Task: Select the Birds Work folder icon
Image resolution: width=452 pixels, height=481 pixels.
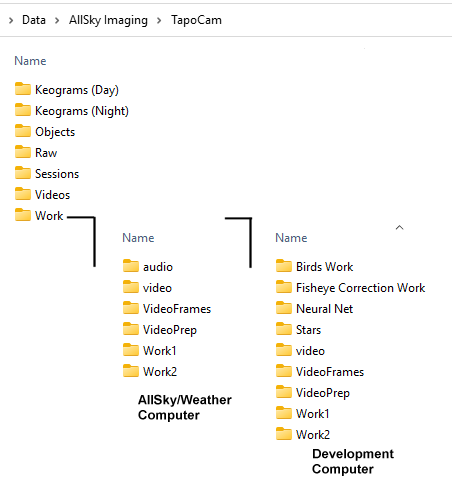Action: click(284, 266)
